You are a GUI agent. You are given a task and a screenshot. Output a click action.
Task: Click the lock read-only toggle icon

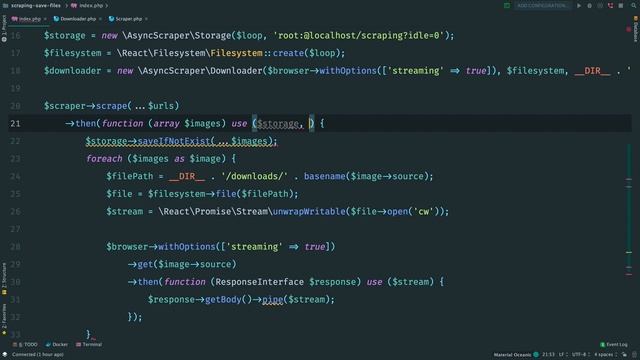click(624, 355)
